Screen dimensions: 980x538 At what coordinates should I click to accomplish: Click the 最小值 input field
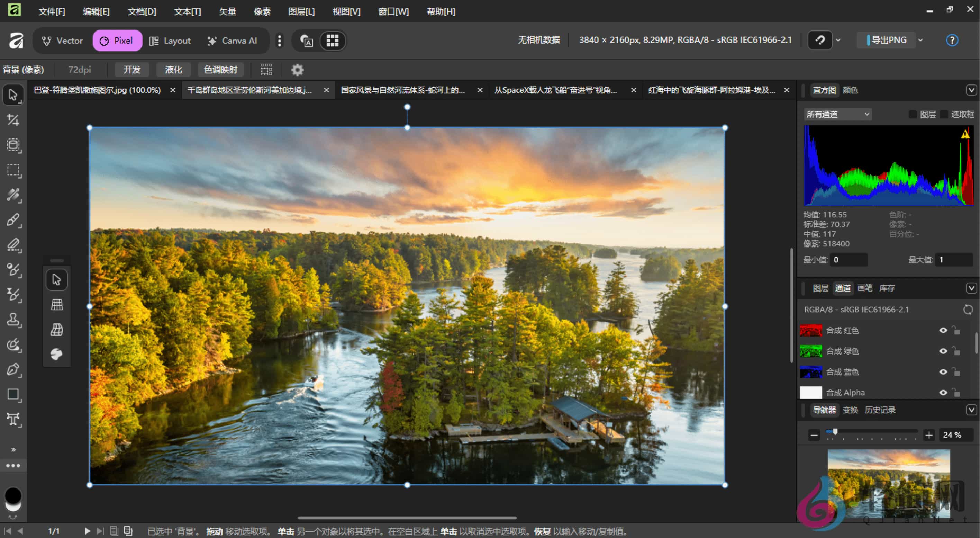tap(849, 259)
